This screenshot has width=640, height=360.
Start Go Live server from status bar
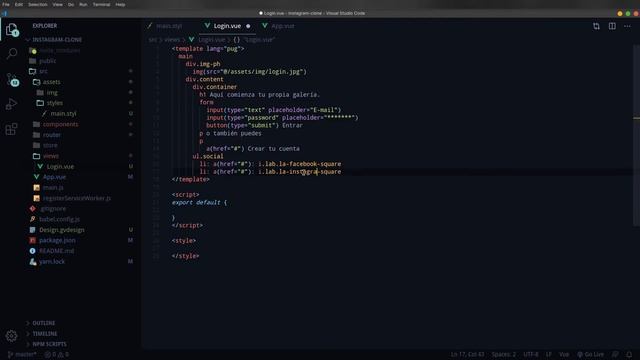tap(590, 354)
